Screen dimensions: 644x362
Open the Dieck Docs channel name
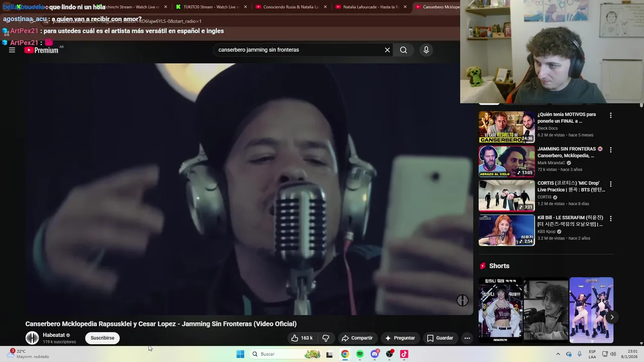pos(547,128)
